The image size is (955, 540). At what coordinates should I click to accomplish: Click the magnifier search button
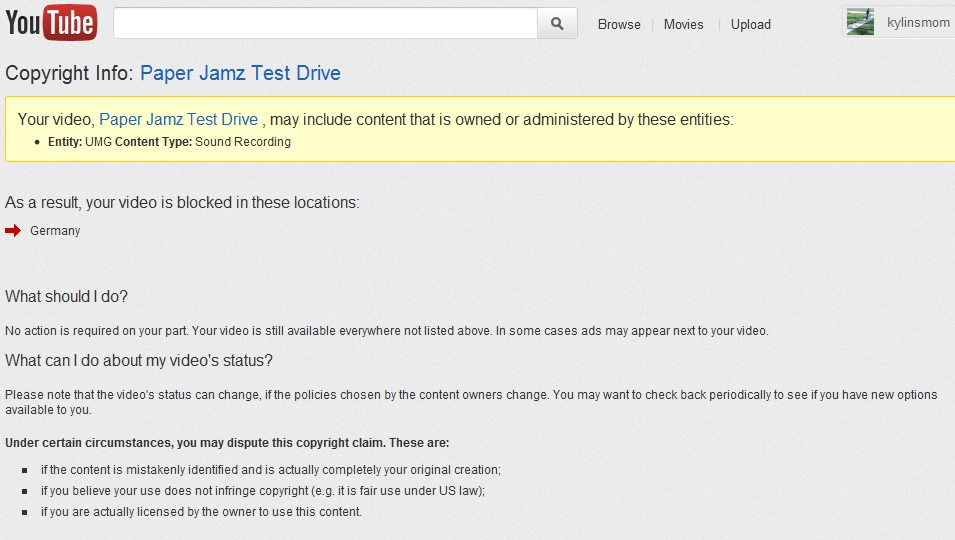[557, 24]
